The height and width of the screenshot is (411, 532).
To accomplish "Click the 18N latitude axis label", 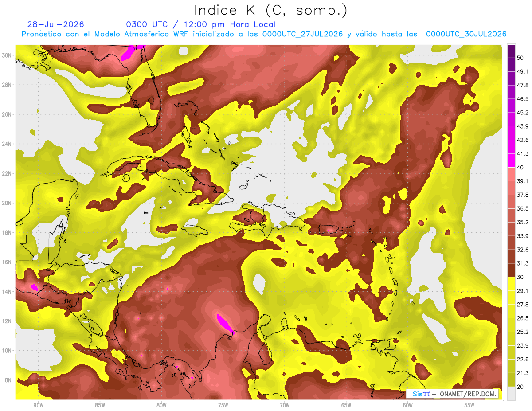I will [x=8, y=232].
